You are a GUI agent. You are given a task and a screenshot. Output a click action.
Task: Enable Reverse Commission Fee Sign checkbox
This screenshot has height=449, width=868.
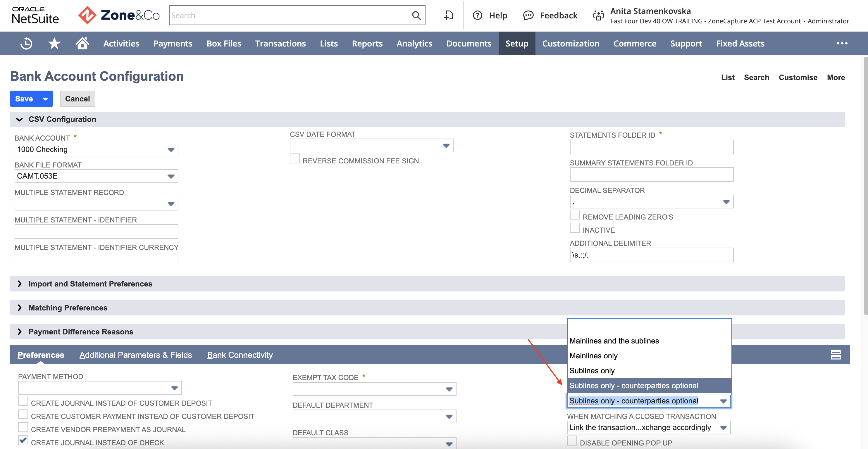(x=294, y=159)
